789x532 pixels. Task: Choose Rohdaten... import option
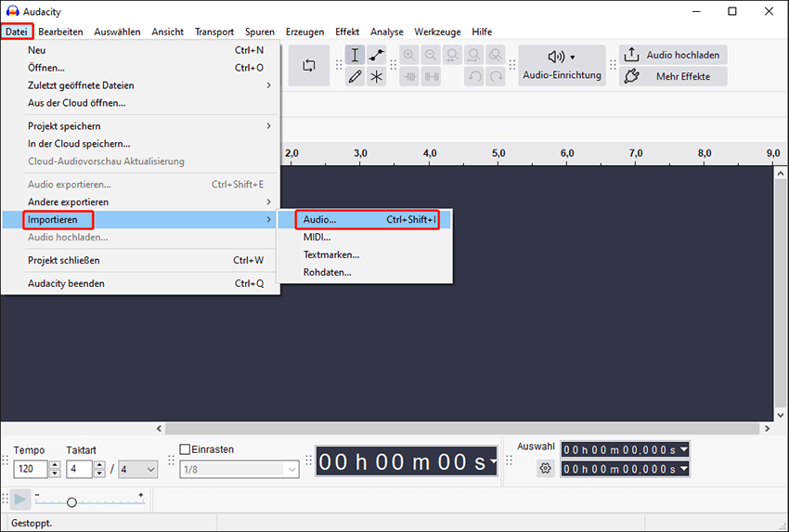tap(365, 272)
